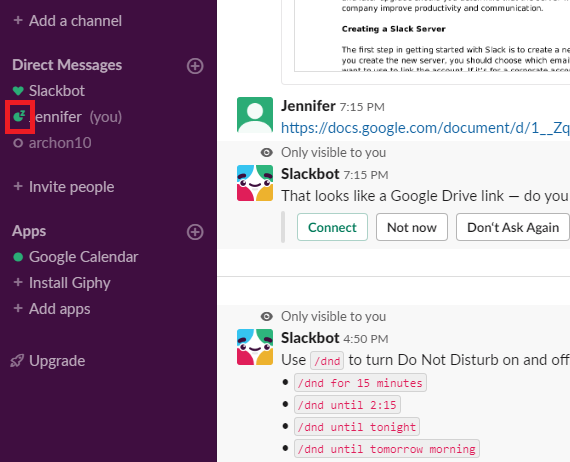The image size is (570, 462).
Task: Click the Jennifer name on the 7:15 PM message
Action: [308, 106]
